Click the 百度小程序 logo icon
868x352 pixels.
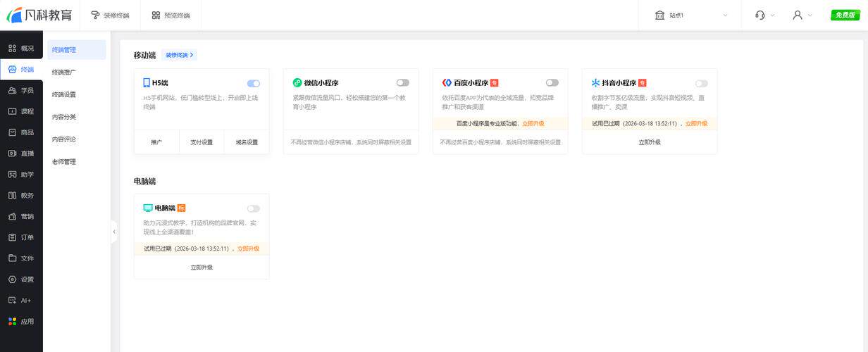point(447,82)
